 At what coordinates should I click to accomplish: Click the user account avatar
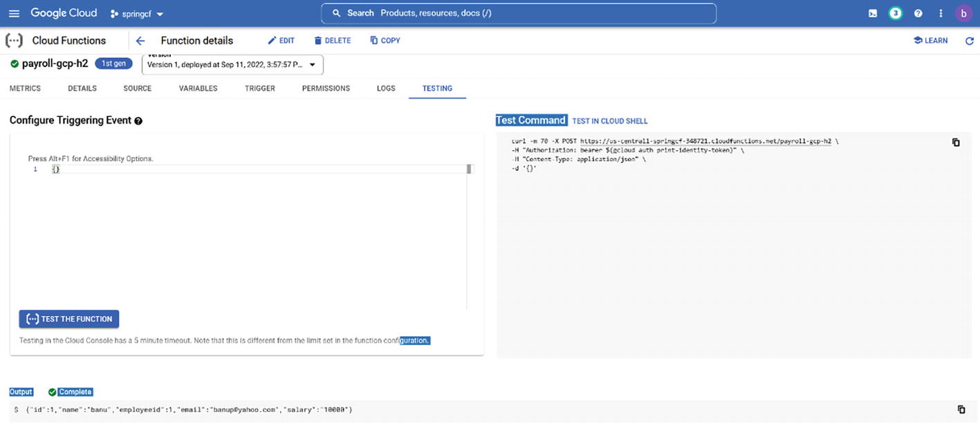click(x=963, y=13)
